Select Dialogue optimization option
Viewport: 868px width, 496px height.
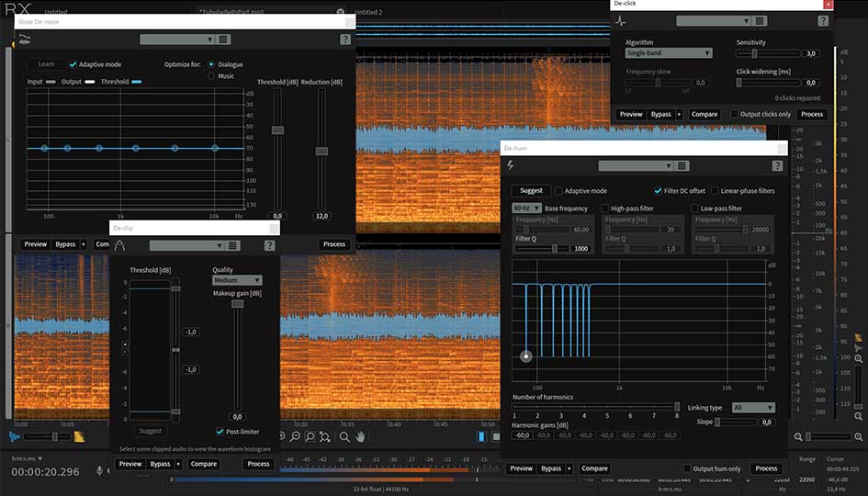pyautogui.click(x=211, y=64)
